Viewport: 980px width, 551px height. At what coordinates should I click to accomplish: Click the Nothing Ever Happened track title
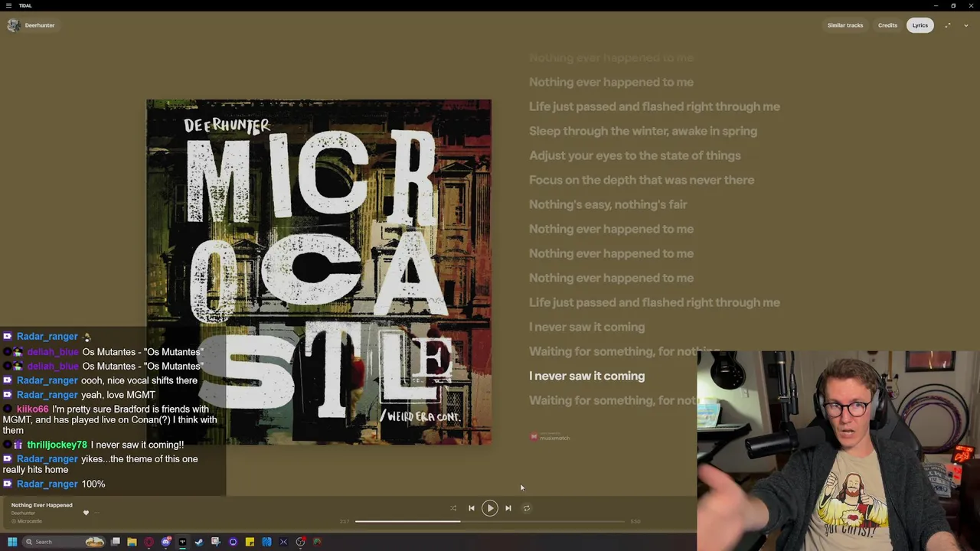(x=42, y=505)
